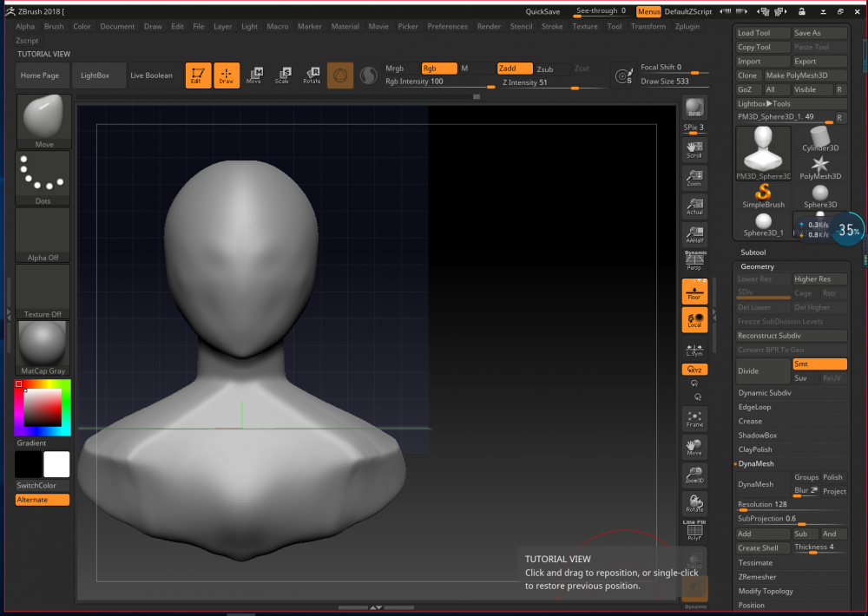The height and width of the screenshot is (616, 868).
Task: Expand the EdgeLoop section
Action: point(754,408)
